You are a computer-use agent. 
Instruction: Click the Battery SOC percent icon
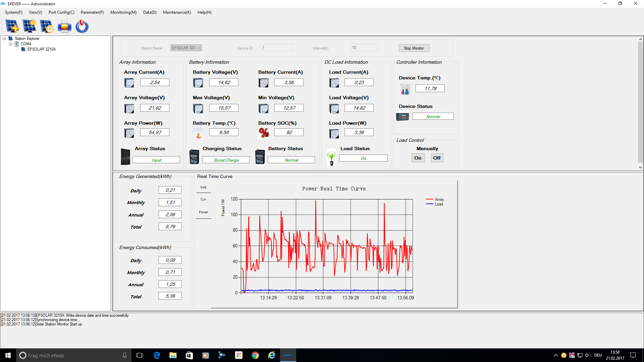point(264,133)
